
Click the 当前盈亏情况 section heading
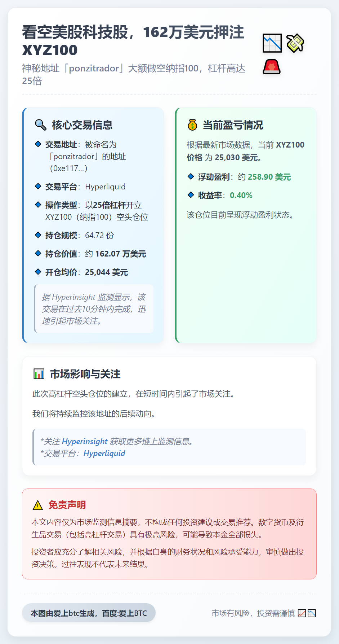[233, 125]
